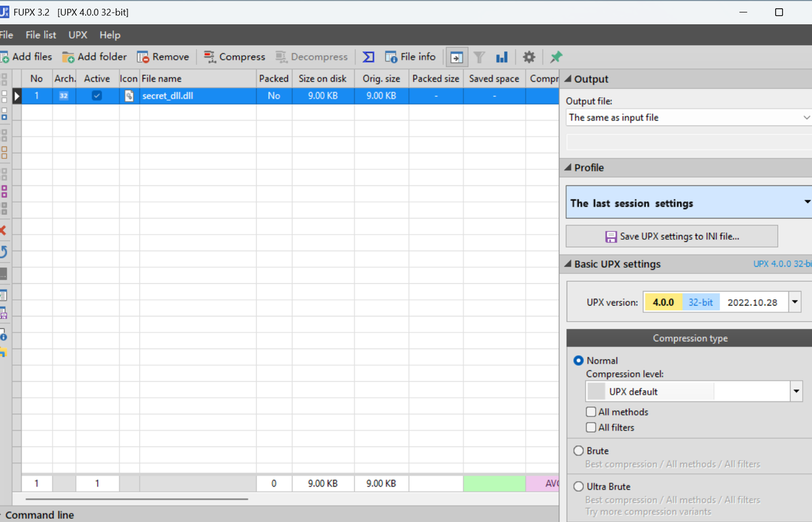Click the yellow 4.0.0 version badge
The image size is (812, 522).
664,303
